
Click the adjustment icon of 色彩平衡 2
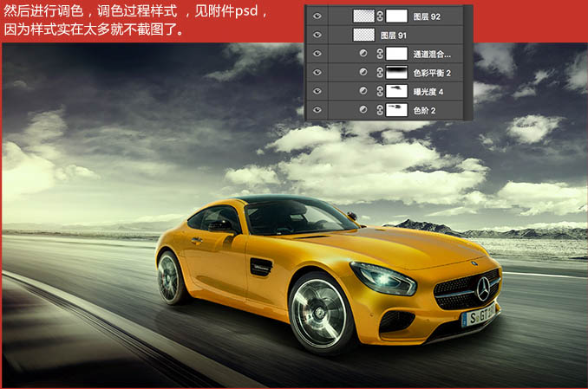pyautogui.click(x=363, y=72)
